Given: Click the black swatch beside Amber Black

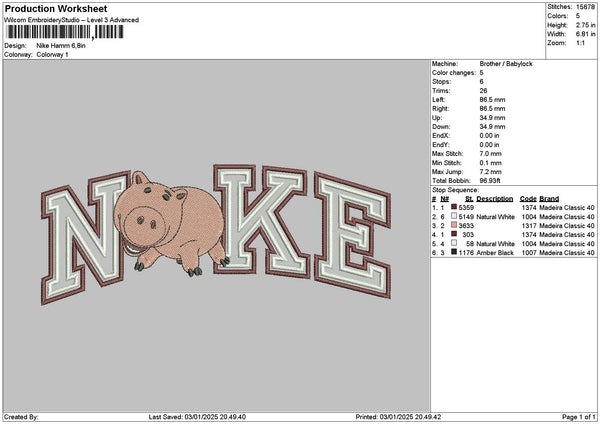Looking at the screenshot, I should coord(454,252).
